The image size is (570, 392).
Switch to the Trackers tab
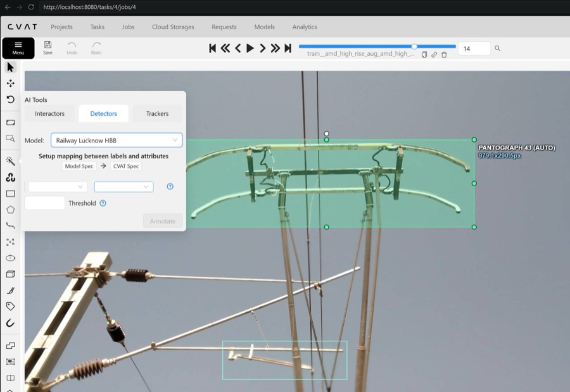pos(158,113)
